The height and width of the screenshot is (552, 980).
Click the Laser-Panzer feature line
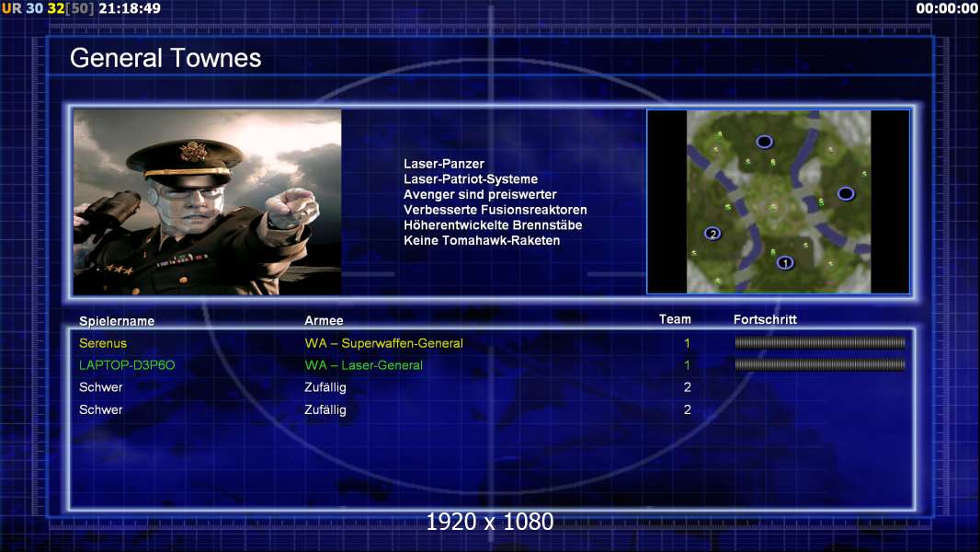coord(443,164)
